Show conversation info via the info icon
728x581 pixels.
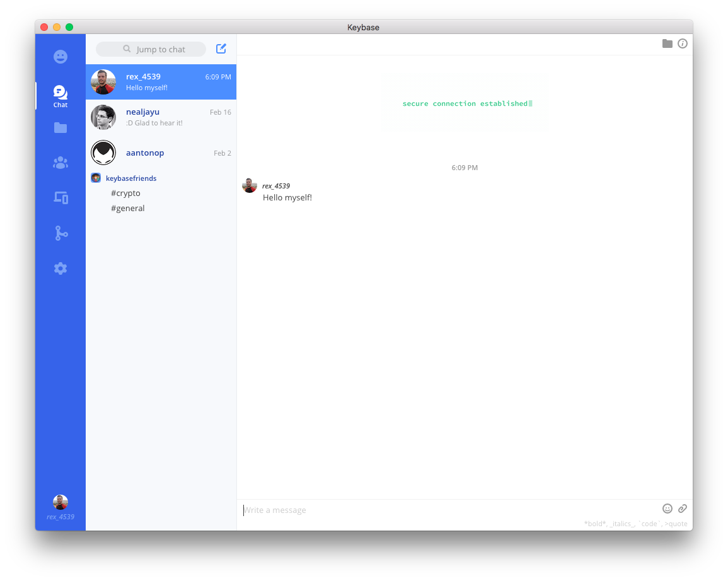[683, 43]
